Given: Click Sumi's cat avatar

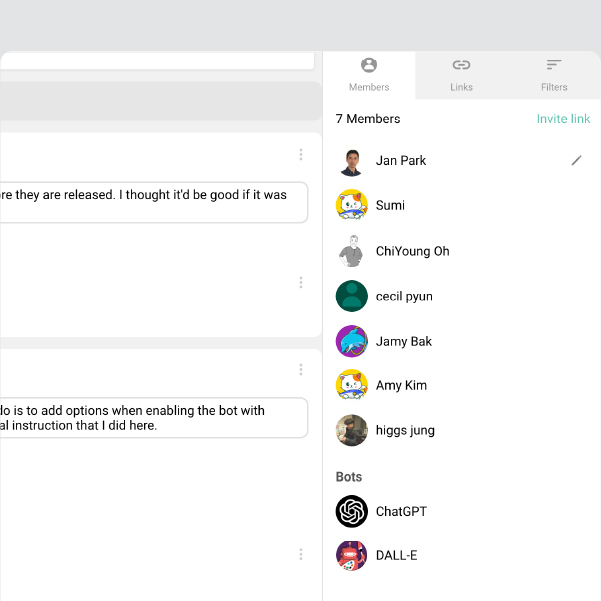Looking at the screenshot, I should coord(352,205).
